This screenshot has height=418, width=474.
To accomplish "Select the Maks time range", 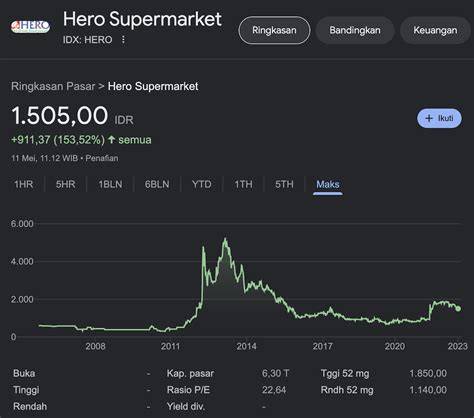I will coord(328,184).
